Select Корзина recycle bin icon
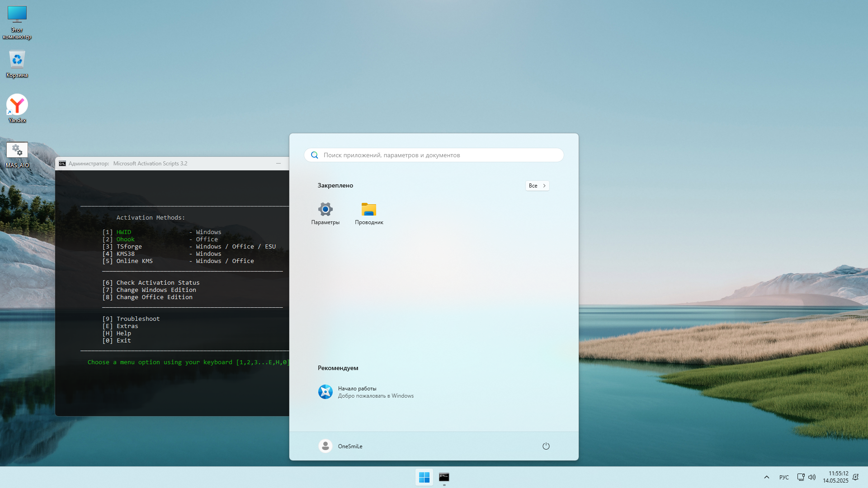This screenshot has width=868, height=488. [x=17, y=64]
